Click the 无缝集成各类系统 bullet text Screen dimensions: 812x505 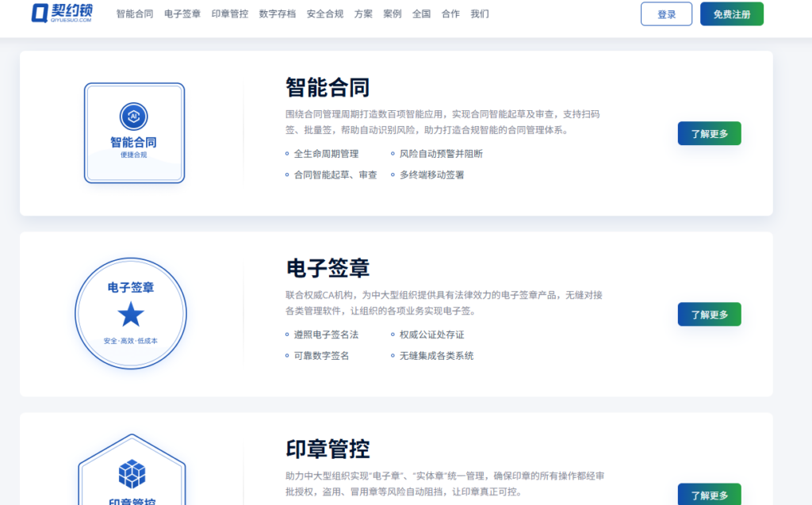coord(437,356)
